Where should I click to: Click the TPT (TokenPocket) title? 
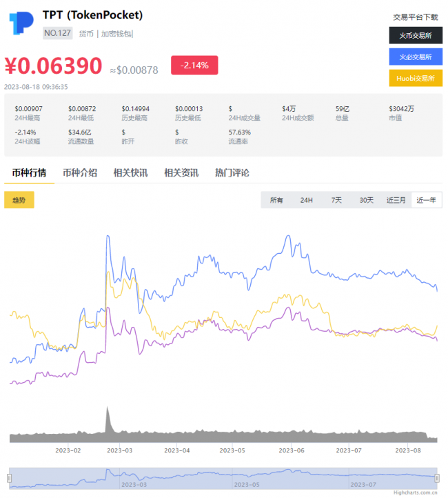tap(92, 15)
